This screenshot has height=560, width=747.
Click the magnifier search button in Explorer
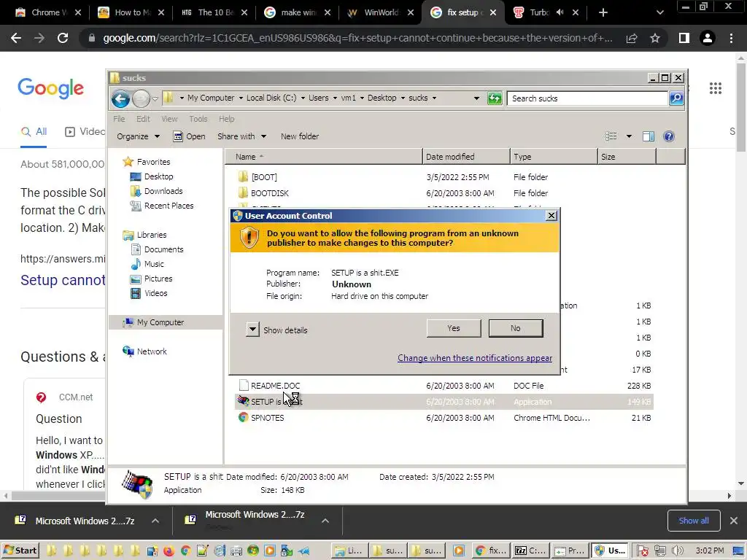676,98
